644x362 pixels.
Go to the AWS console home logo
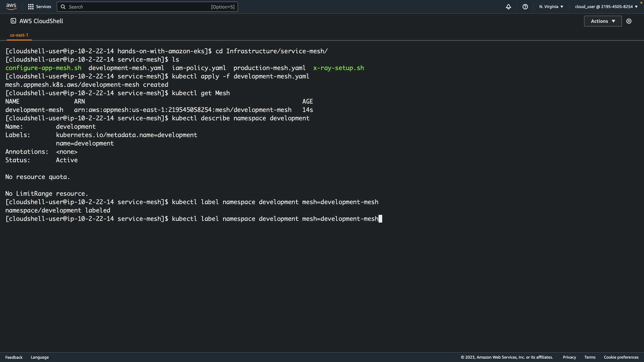[11, 6]
